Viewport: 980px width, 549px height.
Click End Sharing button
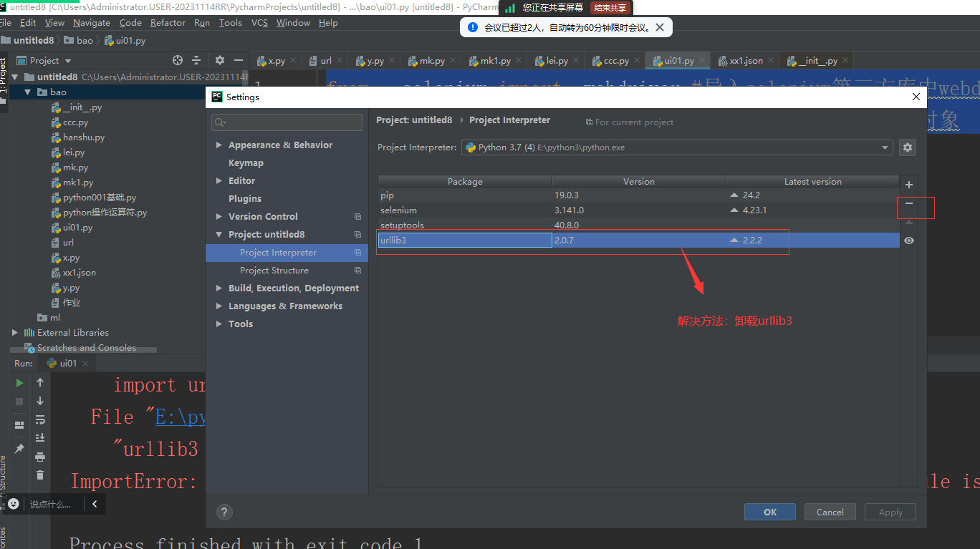(x=610, y=8)
